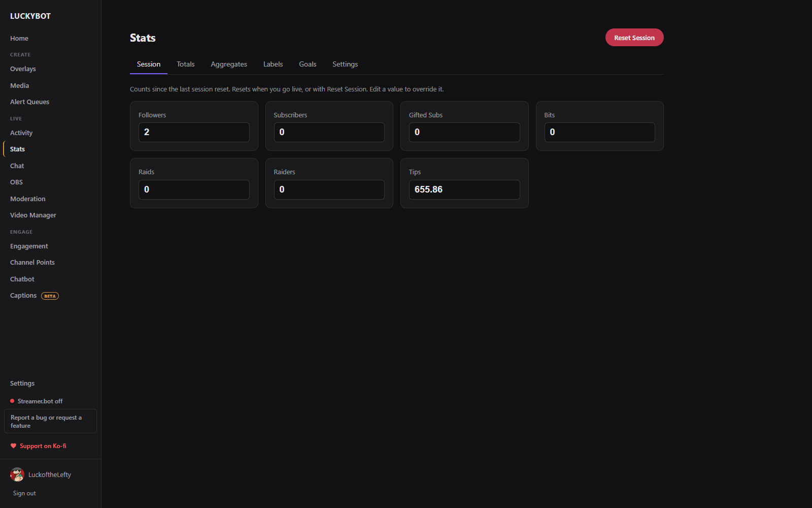The width and height of the screenshot is (812, 508).
Task: Open the Totals tab
Action: [186, 64]
